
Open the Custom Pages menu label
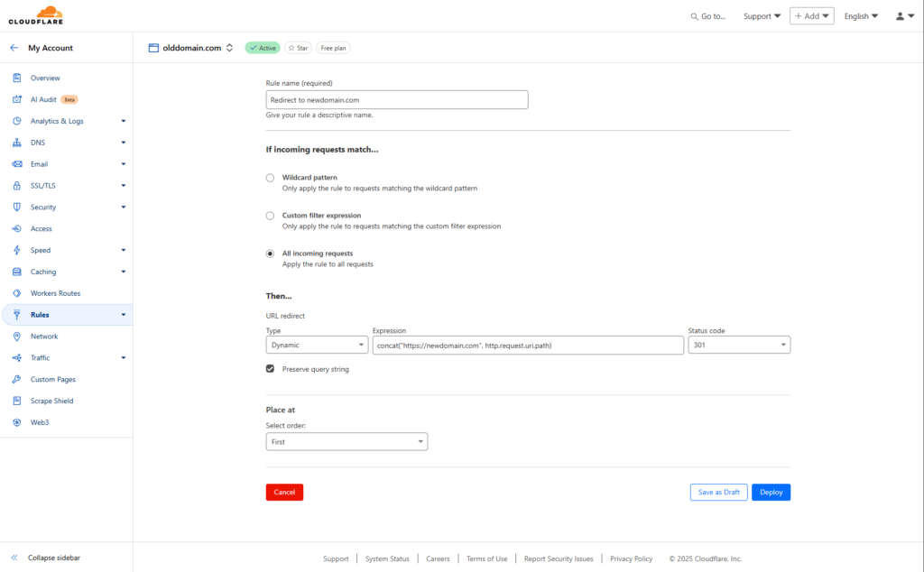(x=53, y=379)
